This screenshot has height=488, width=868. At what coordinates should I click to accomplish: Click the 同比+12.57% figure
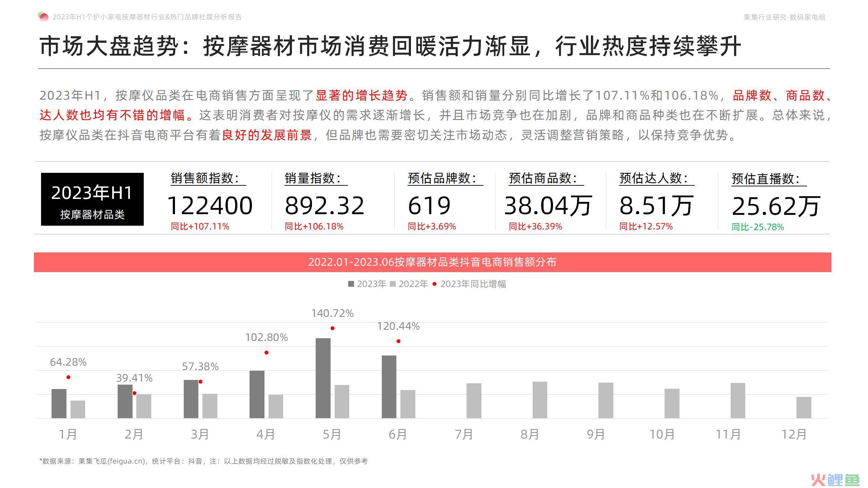coord(646,226)
